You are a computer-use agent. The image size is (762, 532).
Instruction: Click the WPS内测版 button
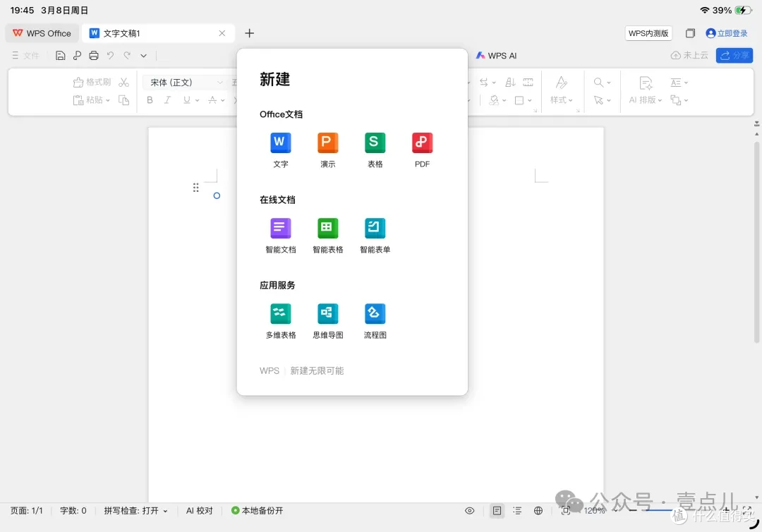click(x=648, y=33)
